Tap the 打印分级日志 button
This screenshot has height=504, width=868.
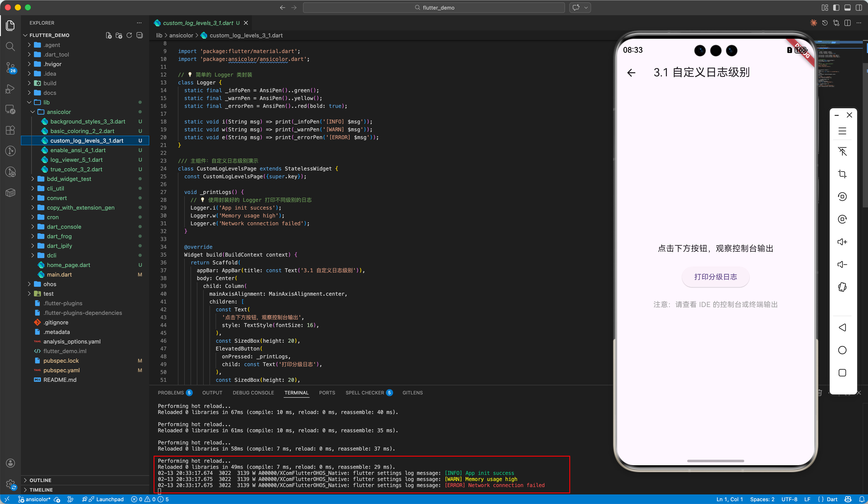[x=716, y=277]
